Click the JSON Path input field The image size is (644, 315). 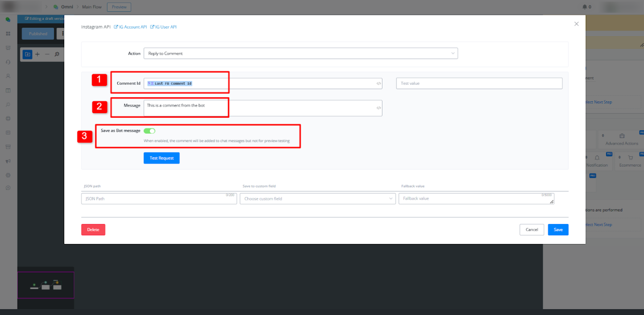click(x=159, y=199)
